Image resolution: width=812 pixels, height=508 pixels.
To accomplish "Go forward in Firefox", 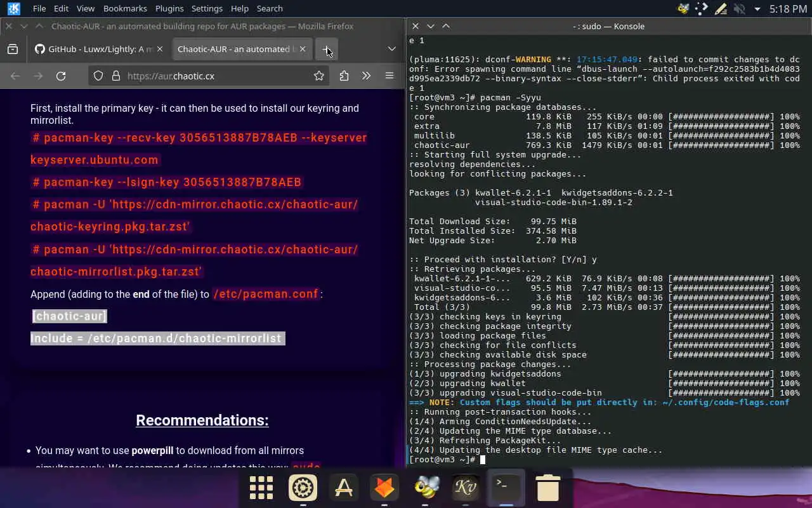I will pos(38,76).
